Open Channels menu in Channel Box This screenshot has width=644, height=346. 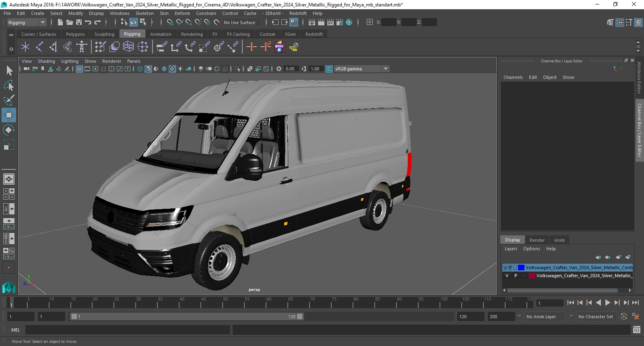click(513, 77)
